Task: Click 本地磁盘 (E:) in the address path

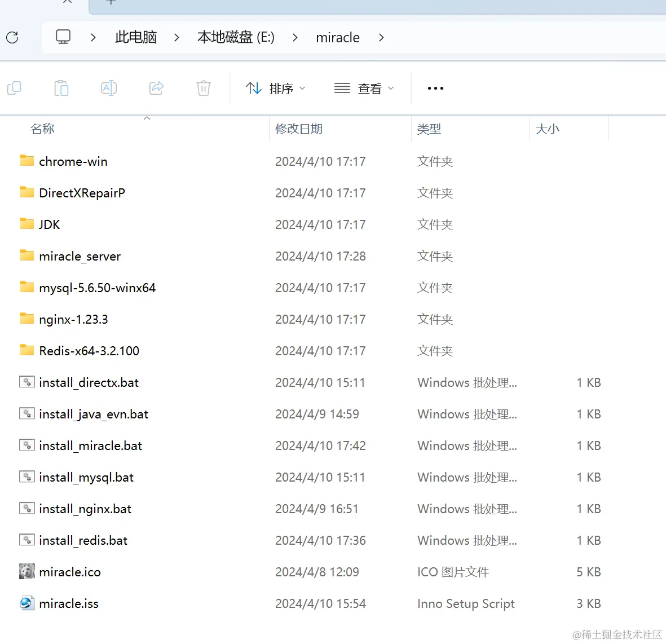Action: (x=236, y=37)
